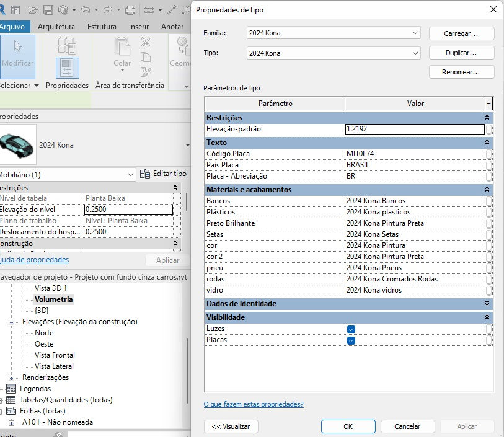Click the Home page icon beside the Revit logo
This screenshot has width=504, height=437.
click(15, 11)
